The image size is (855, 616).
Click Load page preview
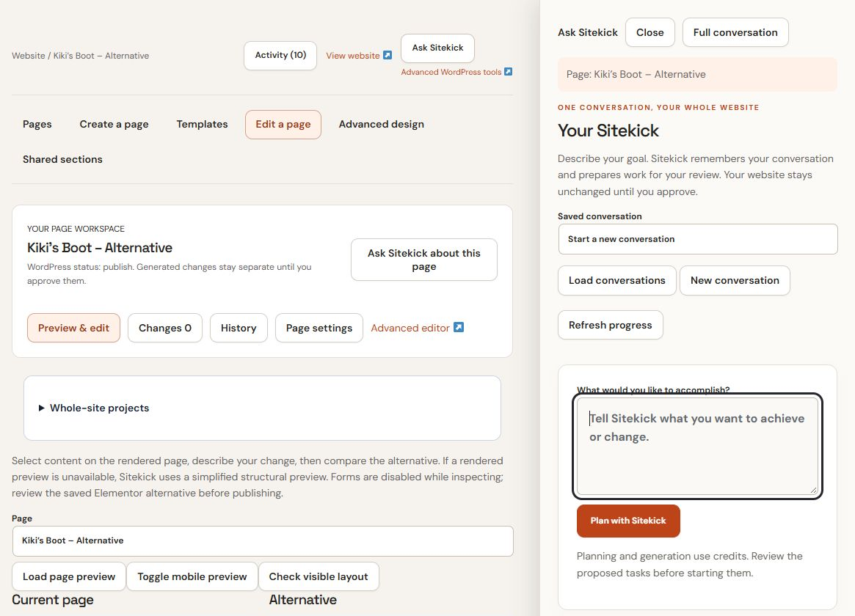coord(69,577)
